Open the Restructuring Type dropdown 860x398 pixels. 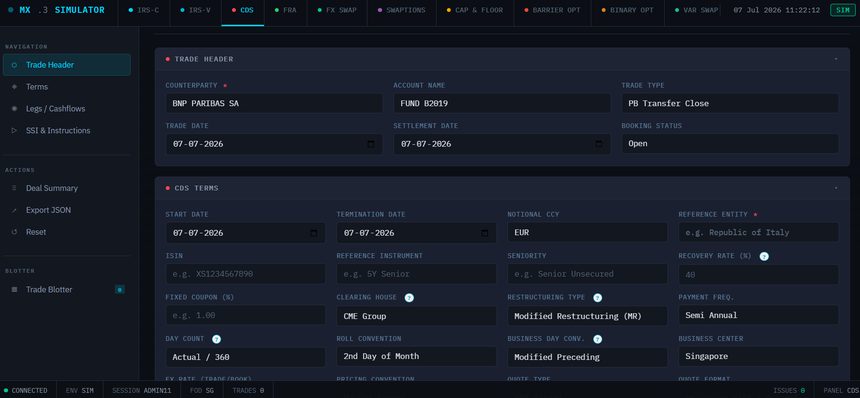pyautogui.click(x=587, y=316)
